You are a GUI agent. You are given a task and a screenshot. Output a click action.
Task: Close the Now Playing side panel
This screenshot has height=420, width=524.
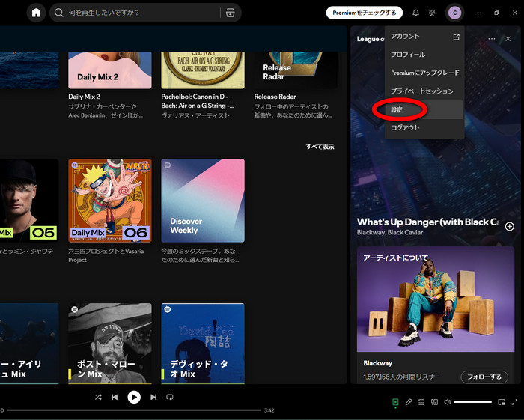point(508,39)
